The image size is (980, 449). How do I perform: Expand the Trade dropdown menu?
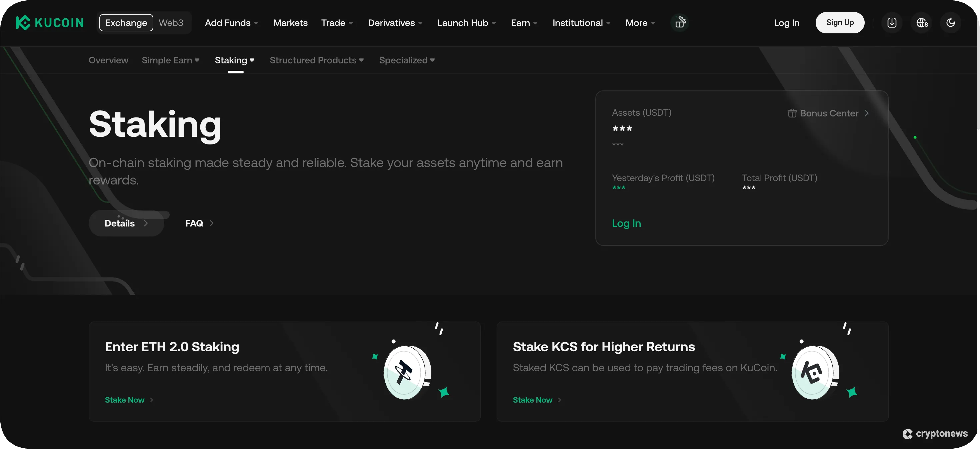point(336,23)
